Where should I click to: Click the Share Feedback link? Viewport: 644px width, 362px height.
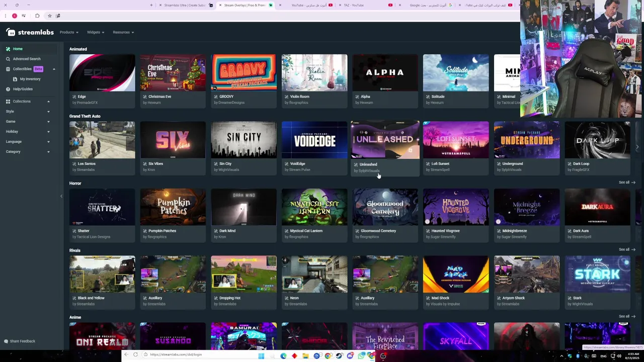23,341
